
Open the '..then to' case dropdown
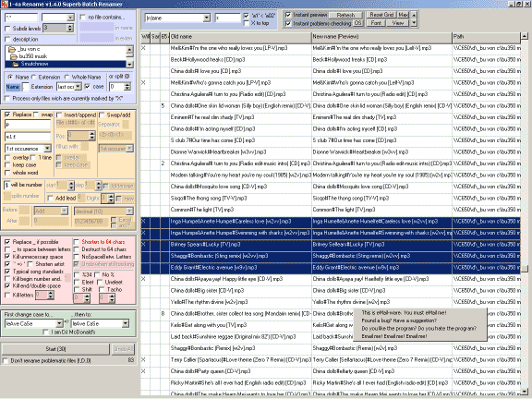[x=126, y=323]
